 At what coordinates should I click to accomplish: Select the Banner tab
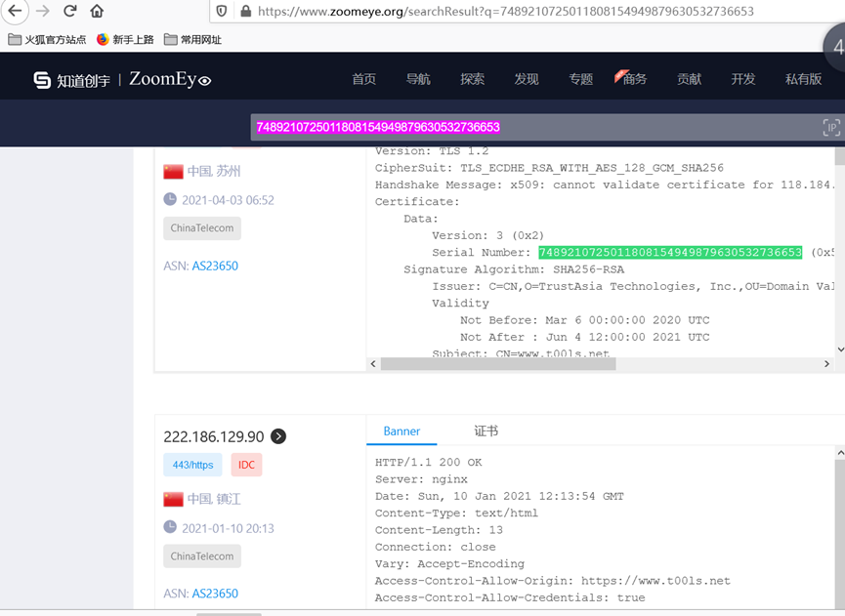tap(401, 431)
